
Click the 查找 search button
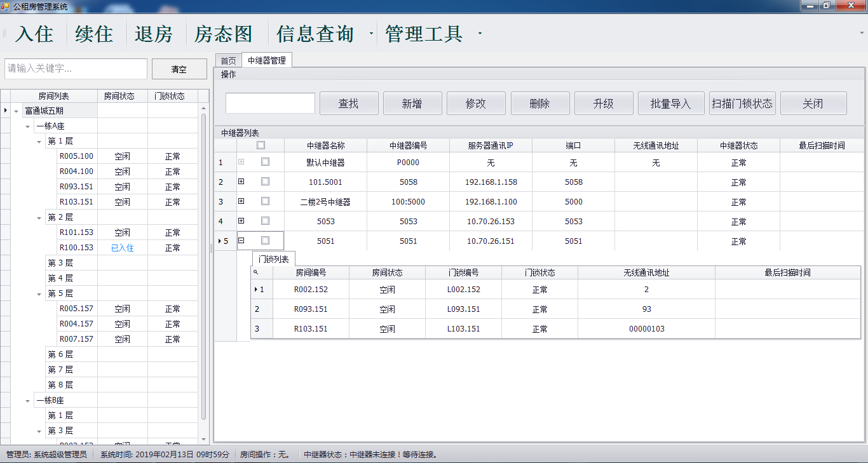point(349,103)
